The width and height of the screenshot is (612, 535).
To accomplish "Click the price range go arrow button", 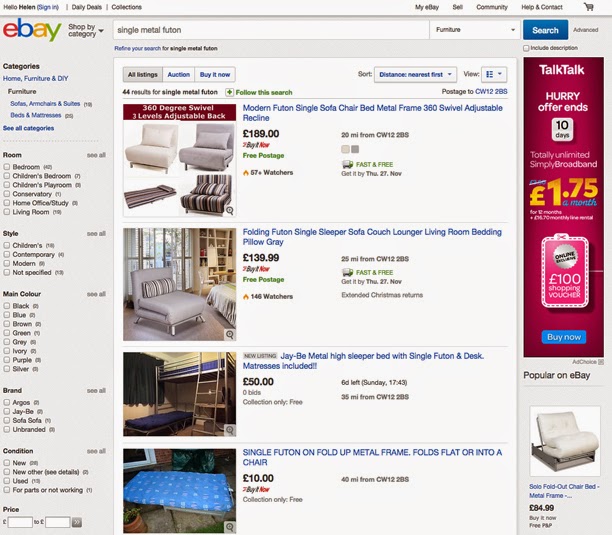I will coord(77,522).
